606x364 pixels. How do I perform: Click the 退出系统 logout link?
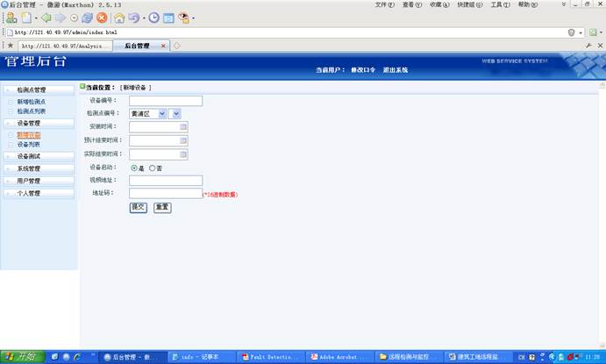point(396,69)
